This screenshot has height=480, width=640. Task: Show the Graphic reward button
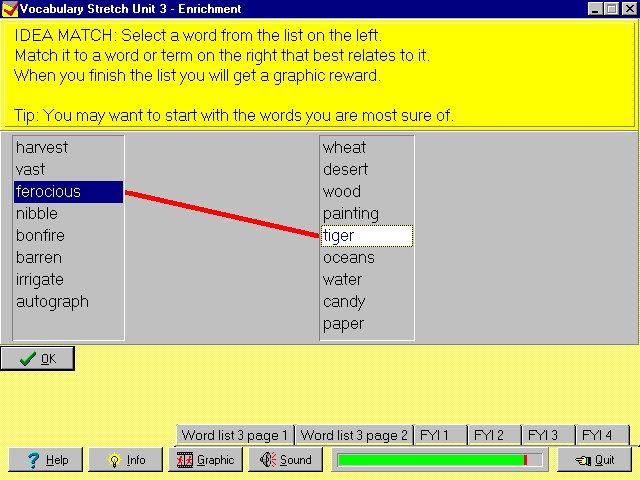tap(205, 460)
